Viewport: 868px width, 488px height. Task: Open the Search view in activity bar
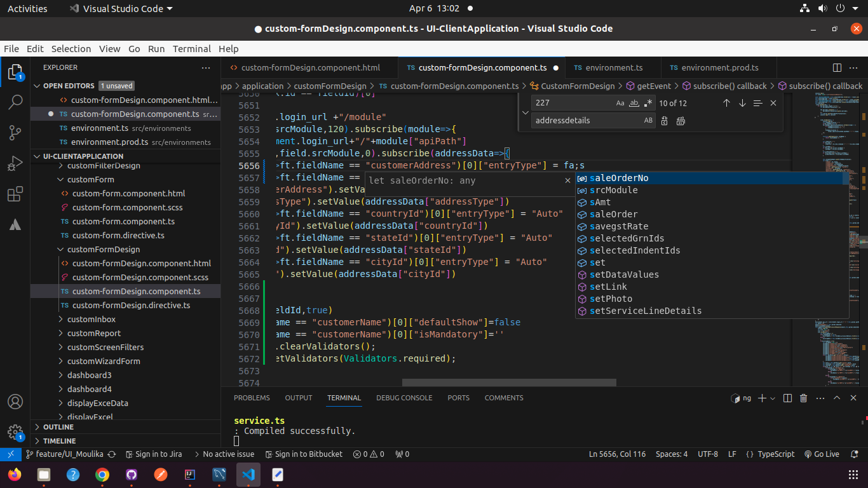coord(15,102)
